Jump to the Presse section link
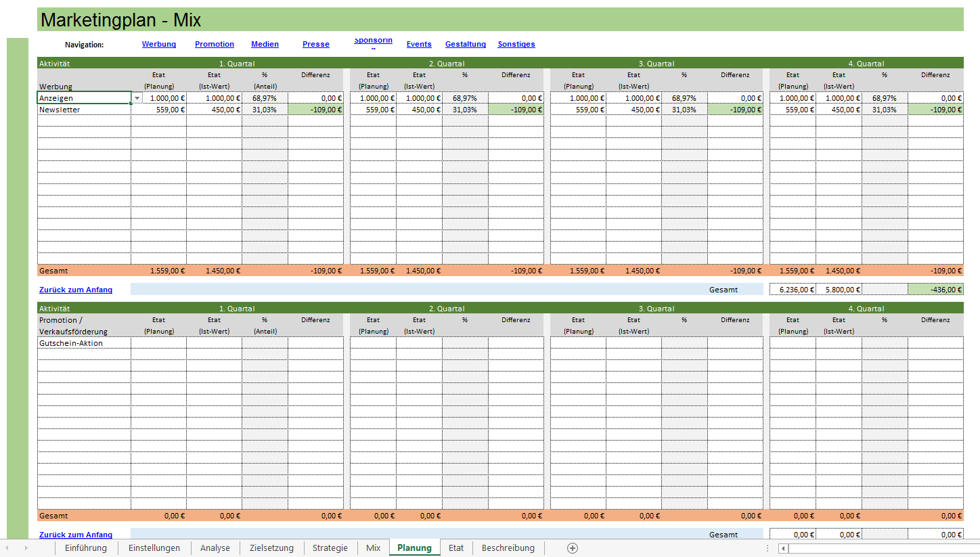Screen dimensions: 980x557 coord(316,45)
